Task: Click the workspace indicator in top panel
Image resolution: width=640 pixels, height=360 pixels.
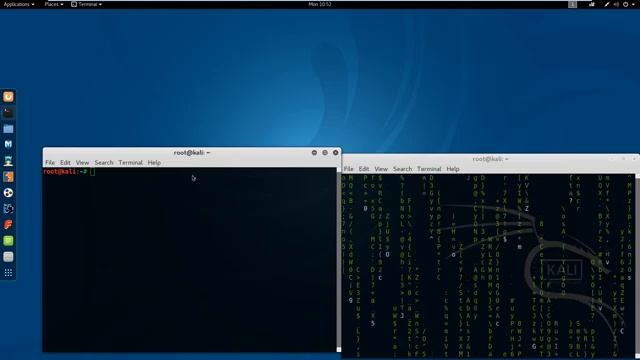Action: pos(572,4)
